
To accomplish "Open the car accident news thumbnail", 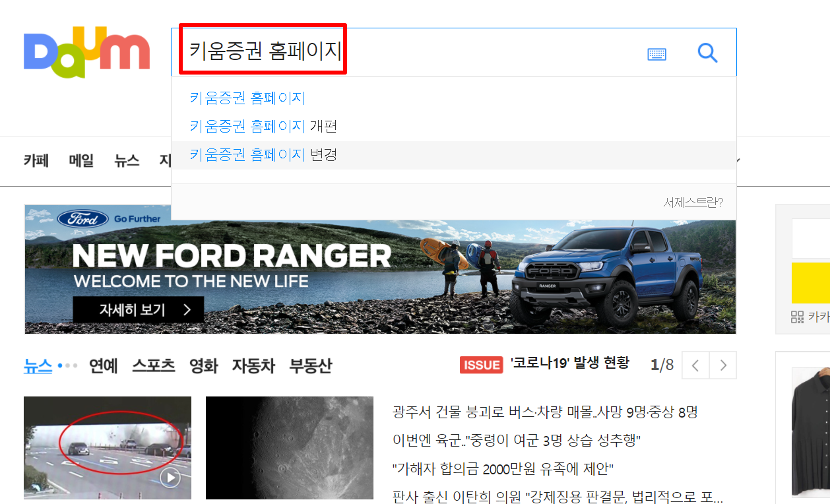I will 108,448.
